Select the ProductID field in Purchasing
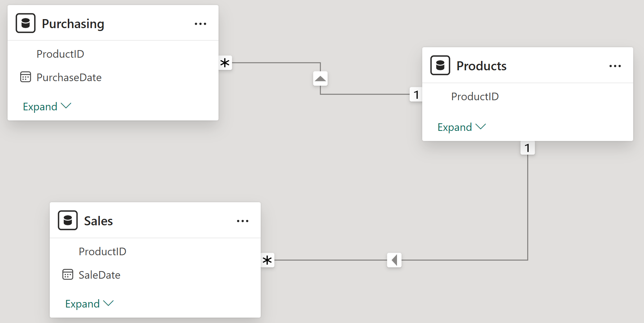Screen dimensions: 644x323 point(60,54)
